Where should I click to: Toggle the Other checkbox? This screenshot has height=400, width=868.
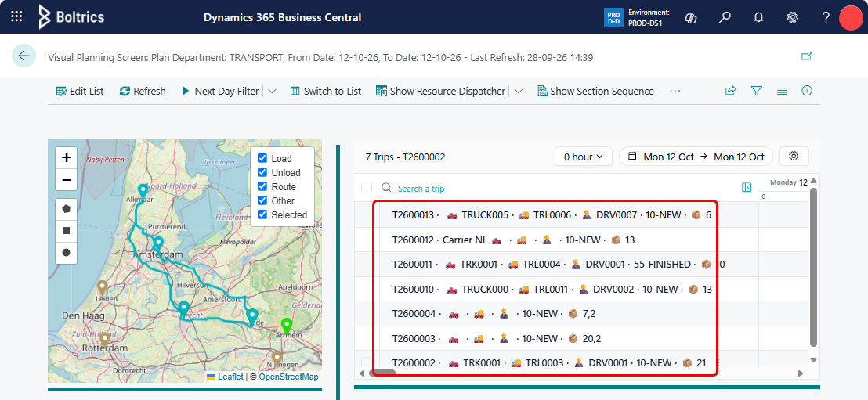tap(262, 200)
